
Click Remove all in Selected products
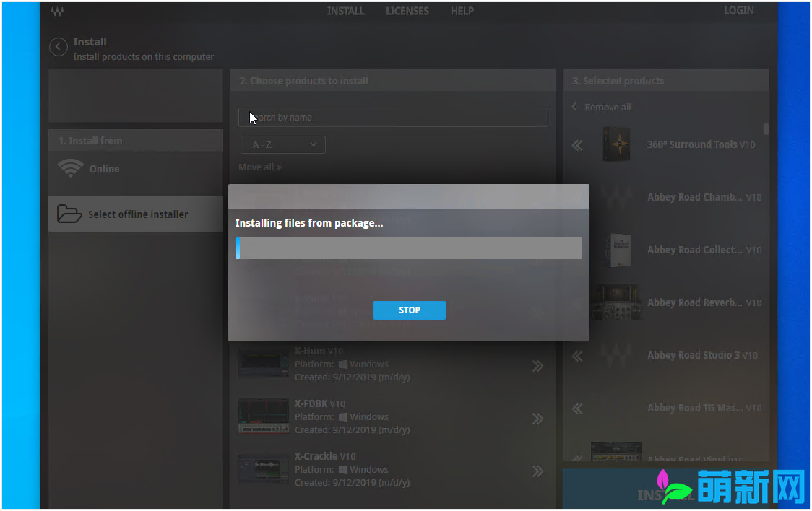point(601,107)
